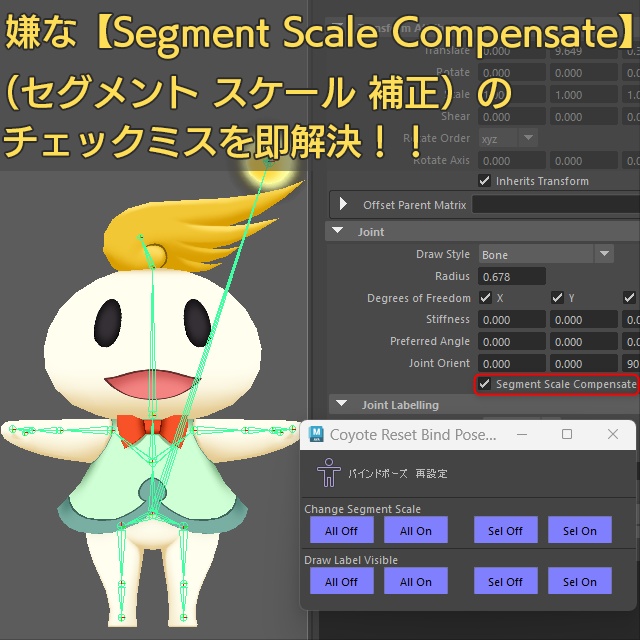This screenshot has width=640, height=640.
Task: Uncheck Segment Scale Compensate checkbox
Action: (x=484, y=384)
